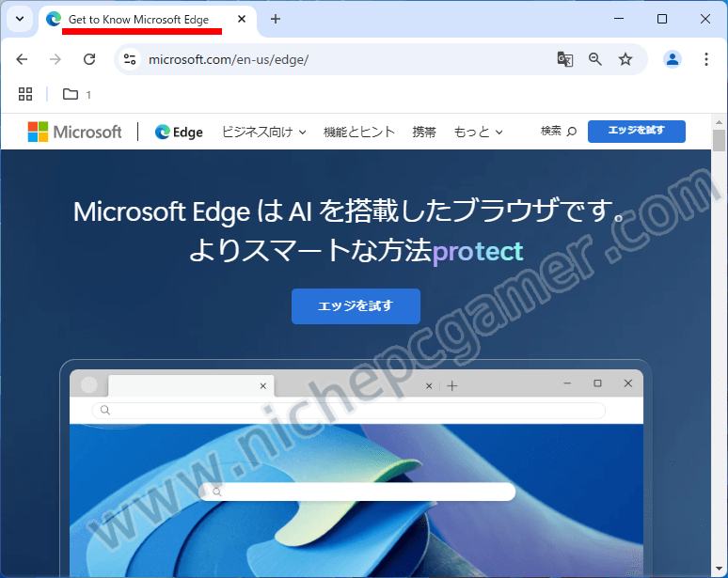Close the Get to Know Microsoft Edge tab
Viewport: 728px width, 578px height.
(x=242, y=19)
